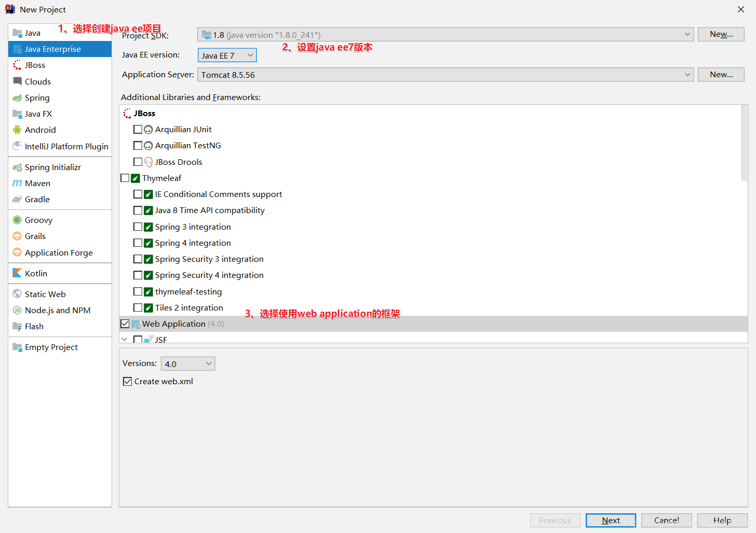Click the Gradle elephant icon
The width and height of the screenshot is (756, 533).
(17, 199)
